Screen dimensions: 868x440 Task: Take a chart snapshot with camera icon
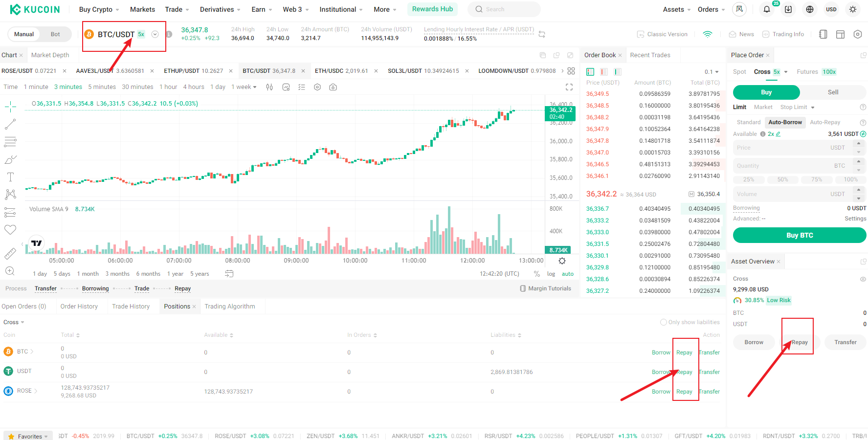(333, 87)
